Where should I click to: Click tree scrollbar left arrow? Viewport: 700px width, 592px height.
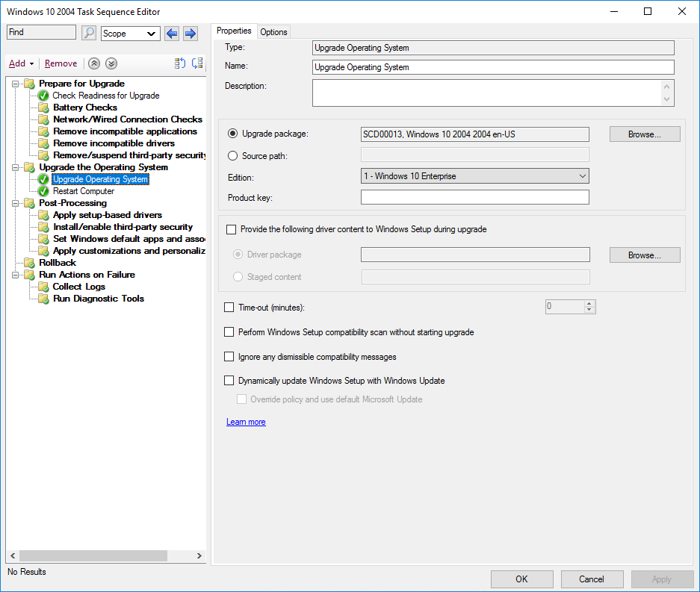[13, 556]
